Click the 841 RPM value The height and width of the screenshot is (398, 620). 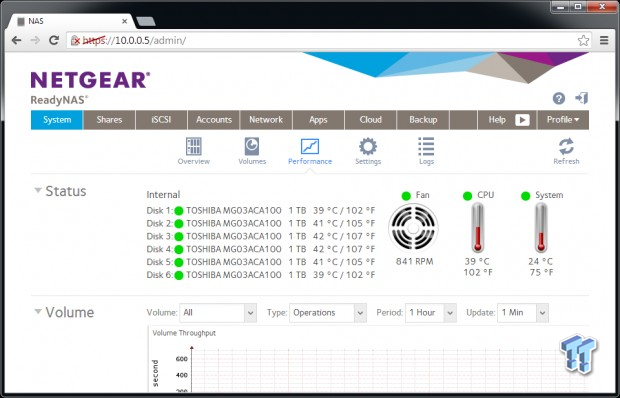(x=414, y=261)
